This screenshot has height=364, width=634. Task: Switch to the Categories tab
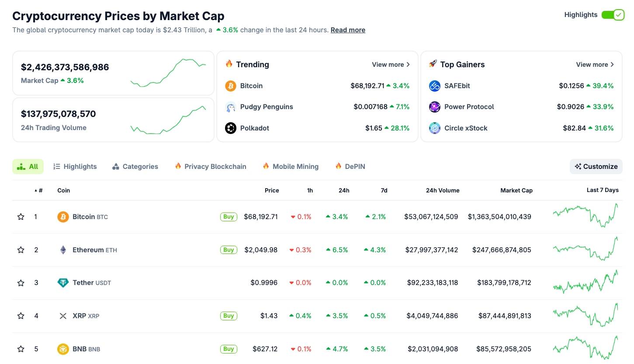point(135,167)
